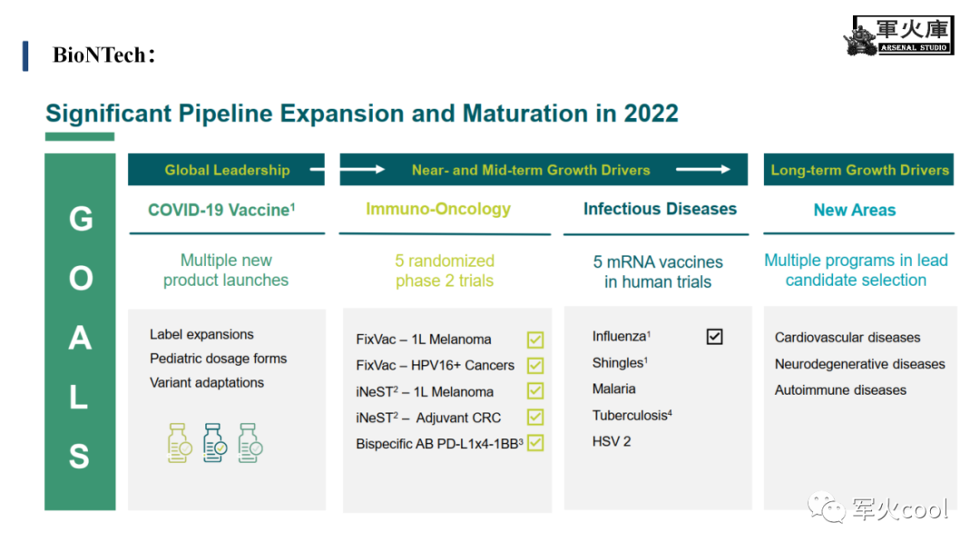Click the 'Influenza' list item

click(622, 336)
